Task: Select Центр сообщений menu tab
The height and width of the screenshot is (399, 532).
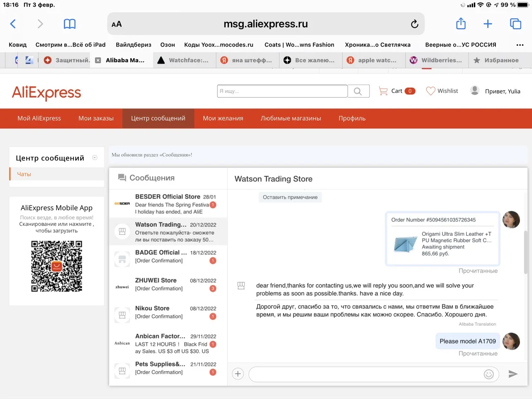Action: (158, 118)
